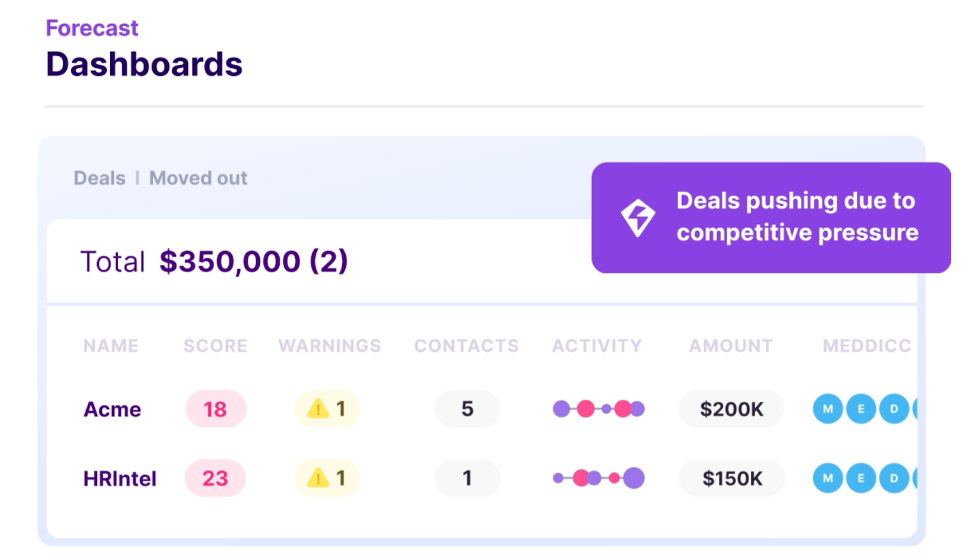Image resolution: width=964 pixels, height=560 pixels.
Task: Switch to the Deals tab
Action: 99,178
